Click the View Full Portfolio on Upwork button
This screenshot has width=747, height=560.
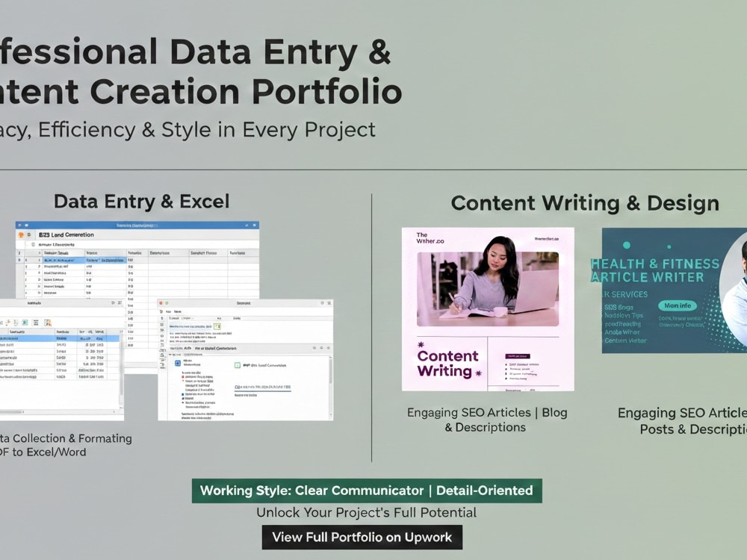pyautogui.click(x=362, y=537)
